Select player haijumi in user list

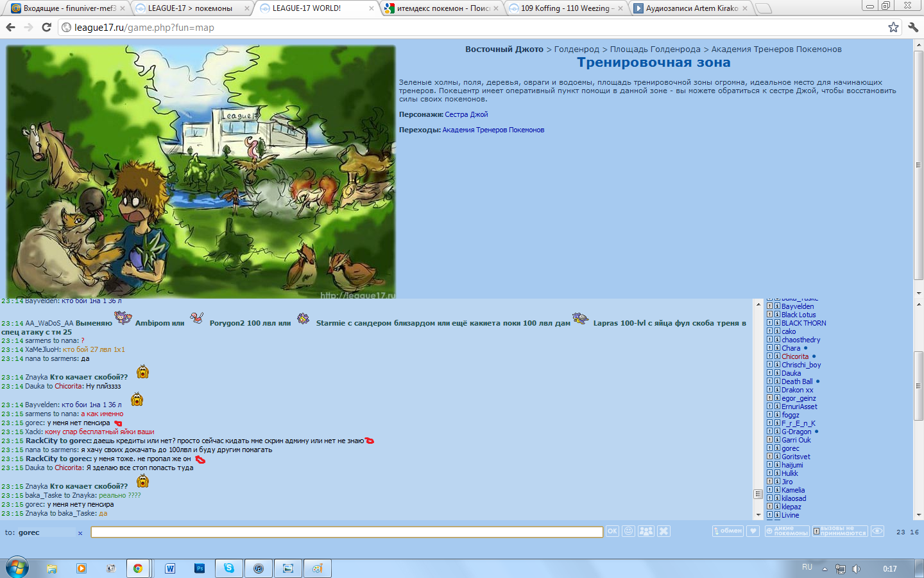pyautogui.click(x=792, y=465)
